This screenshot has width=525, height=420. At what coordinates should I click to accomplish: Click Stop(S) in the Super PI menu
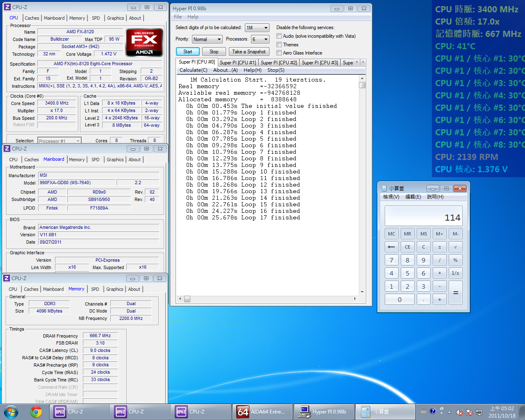276,70
